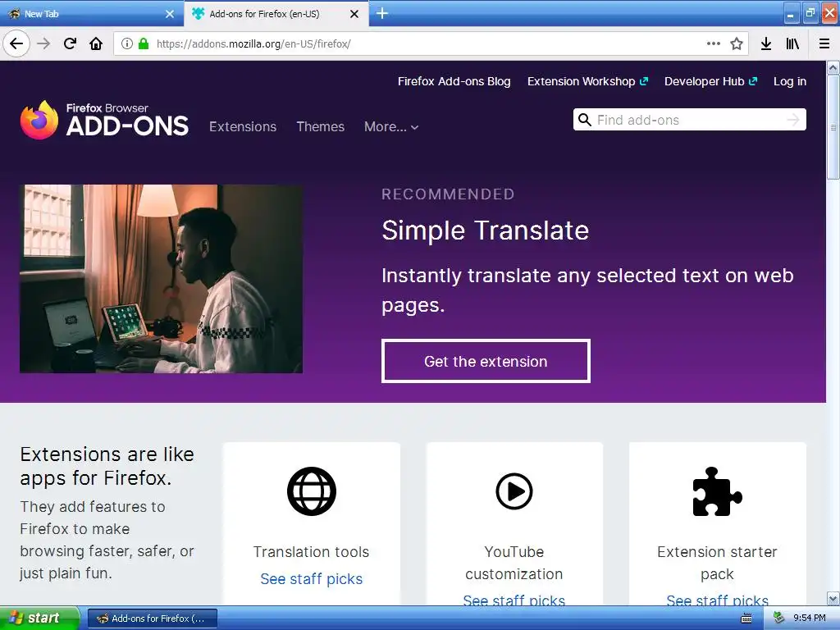Click See staff picks under Translation tools
Viewport: 840px width, 630px height.
pos(311,578)
